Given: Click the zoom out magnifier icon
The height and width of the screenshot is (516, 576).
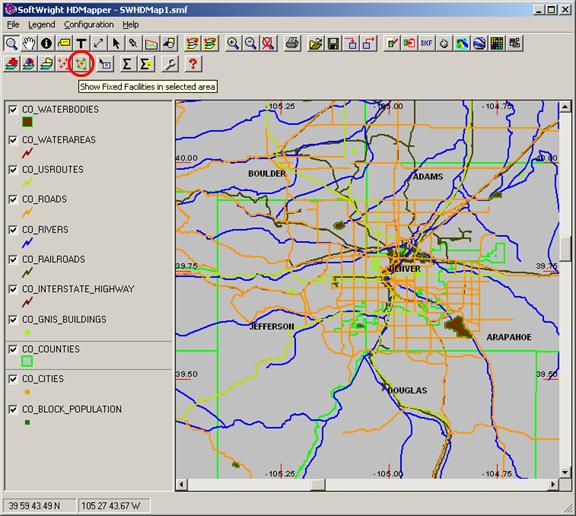Looking at the screenshot, I should pyautogui.click(x=251, y=44).
